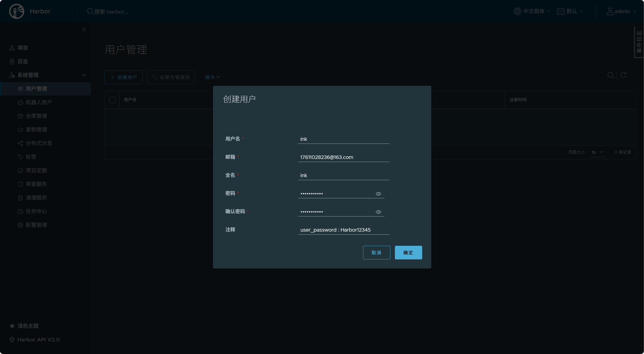Open 清理服务 trash icon item
Viewport: 644px width, 354px height.
[36, 198]
